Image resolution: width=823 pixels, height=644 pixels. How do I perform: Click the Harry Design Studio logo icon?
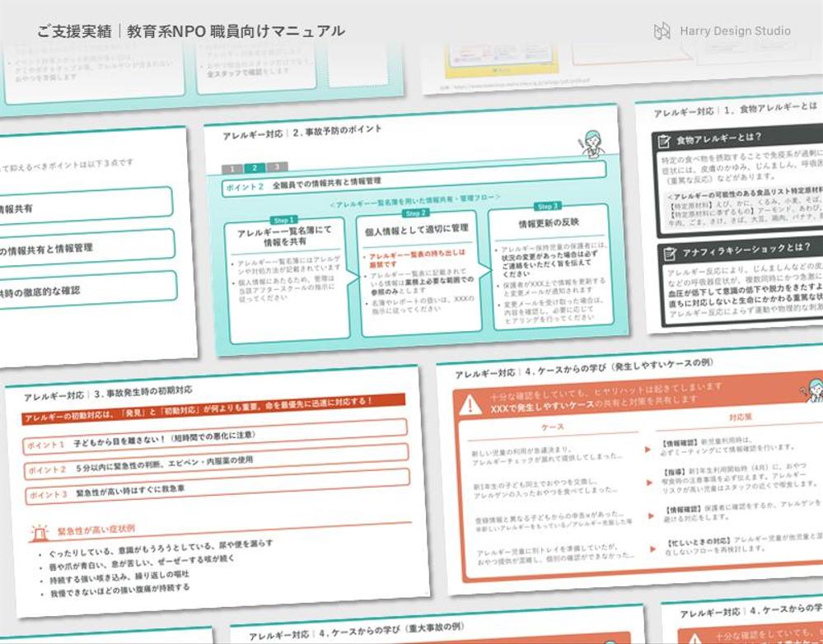pos(662,31)
